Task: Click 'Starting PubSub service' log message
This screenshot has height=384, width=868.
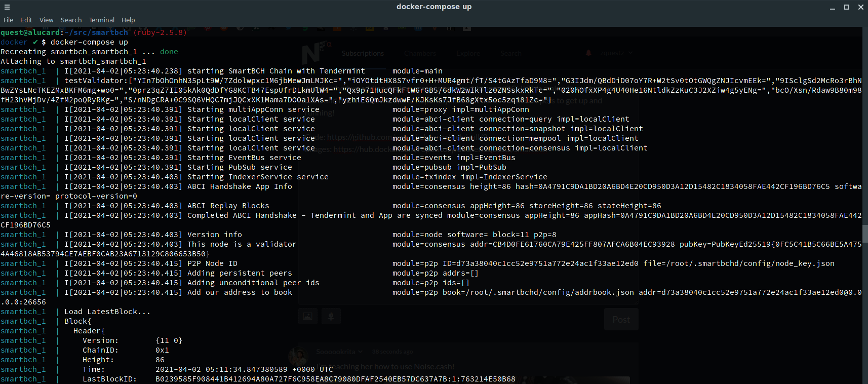Action: 240,167
